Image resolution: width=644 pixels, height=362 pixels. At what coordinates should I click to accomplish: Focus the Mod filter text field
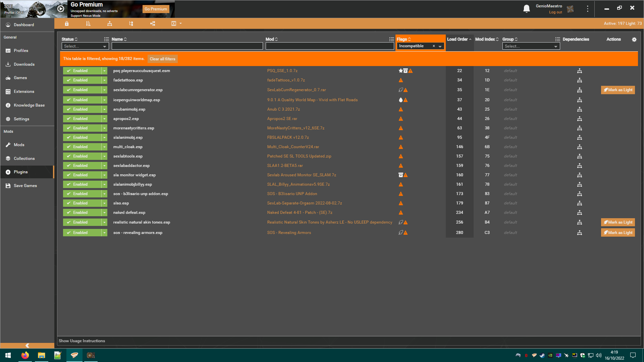(x=330, y=46)
